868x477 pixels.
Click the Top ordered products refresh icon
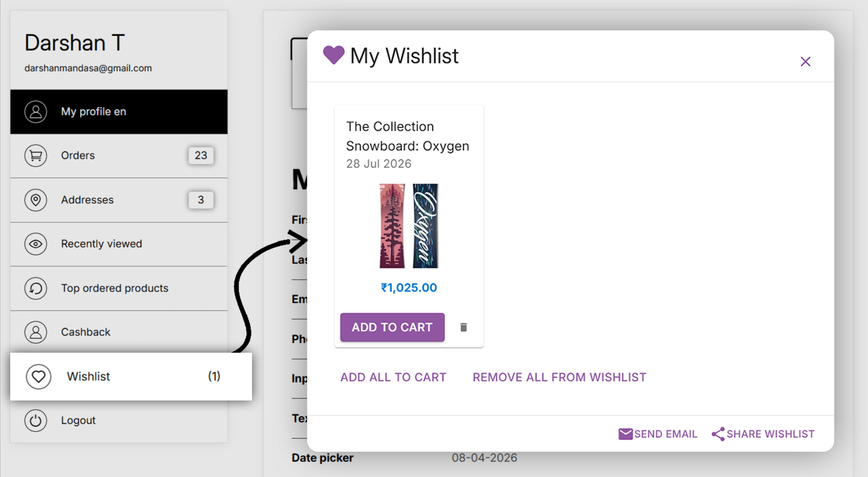35,288
